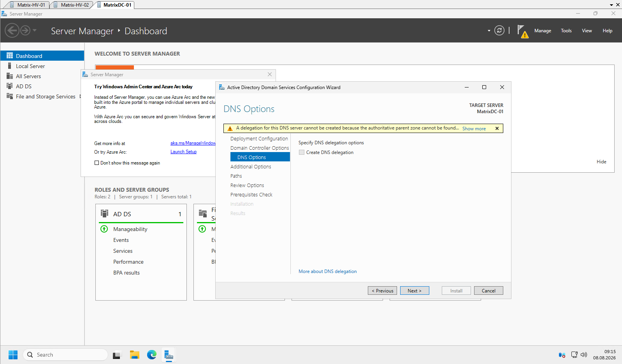Click the Next button in wizard
This screenshot has width=622, height=364.
[x=415, y=290]
